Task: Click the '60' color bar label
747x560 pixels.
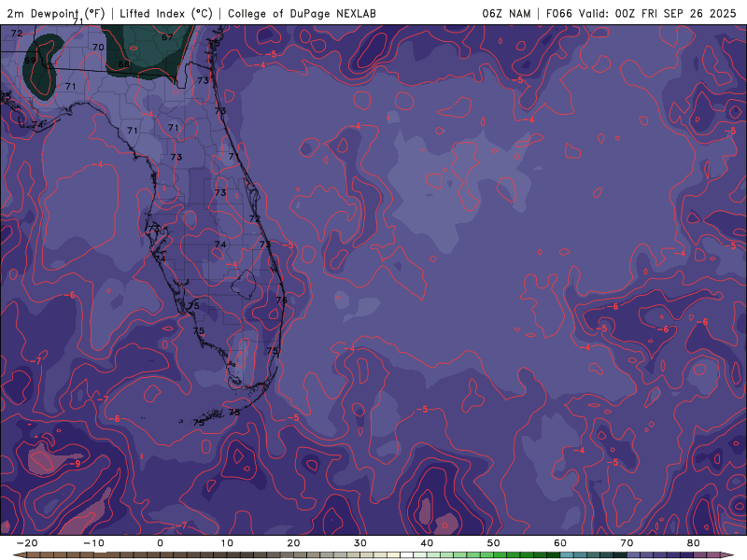Action: (560, 543)
